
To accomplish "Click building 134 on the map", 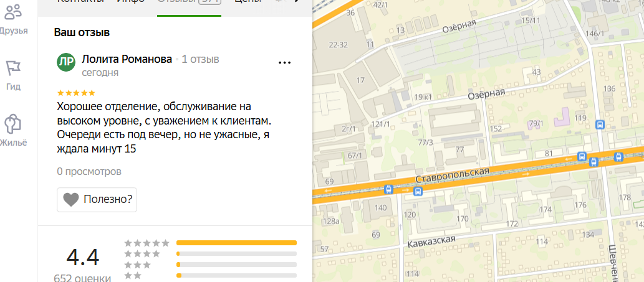I will (588, 234).
